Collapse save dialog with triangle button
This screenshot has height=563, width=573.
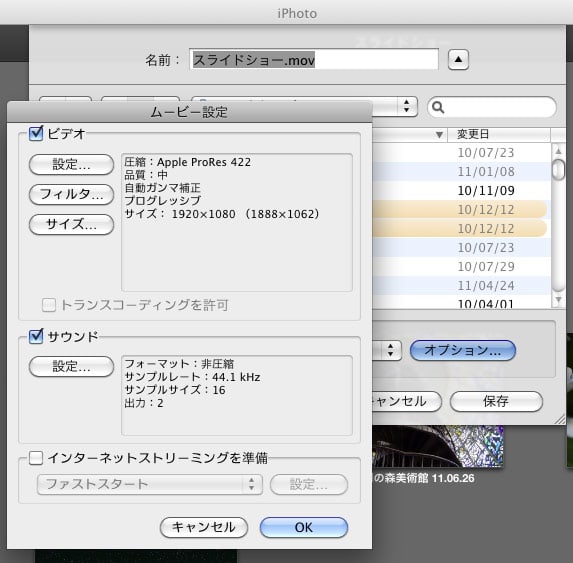click(458, 60)
